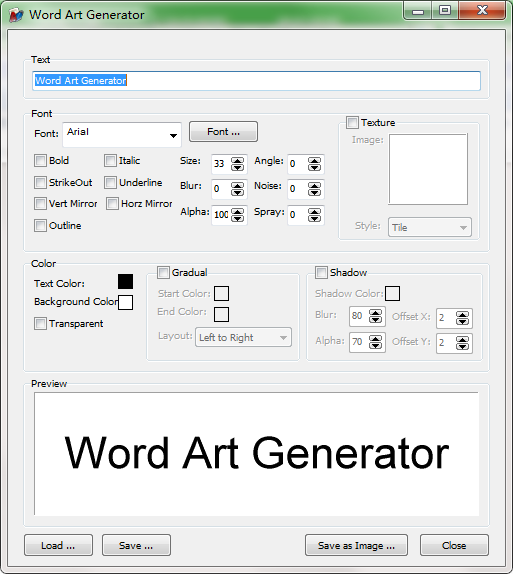Click the Load ... button
Image resolution: width=513 pixels, height=574 pixels.
pyautogui.click(x=58, y=545)
